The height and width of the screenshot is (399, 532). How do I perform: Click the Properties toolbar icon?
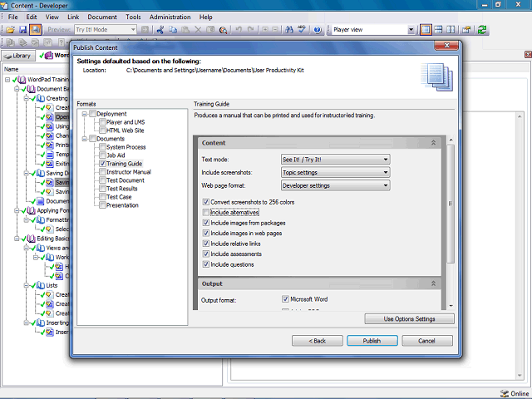[x=466, y=30]
